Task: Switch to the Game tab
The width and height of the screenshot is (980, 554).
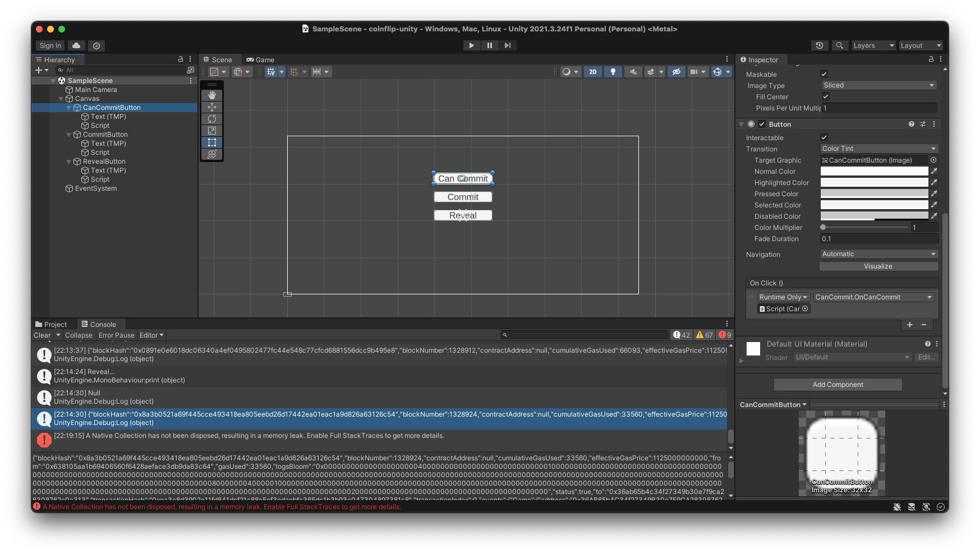Action: point(260,59)
